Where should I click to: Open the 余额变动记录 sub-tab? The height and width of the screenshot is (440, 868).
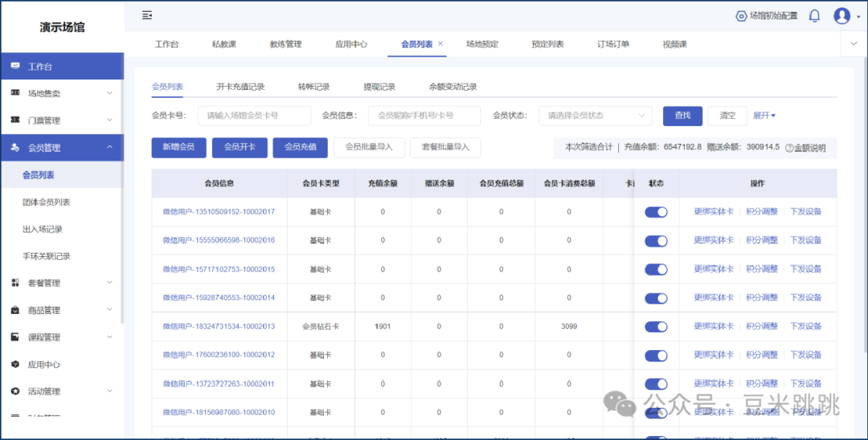(x=452, y=87)
